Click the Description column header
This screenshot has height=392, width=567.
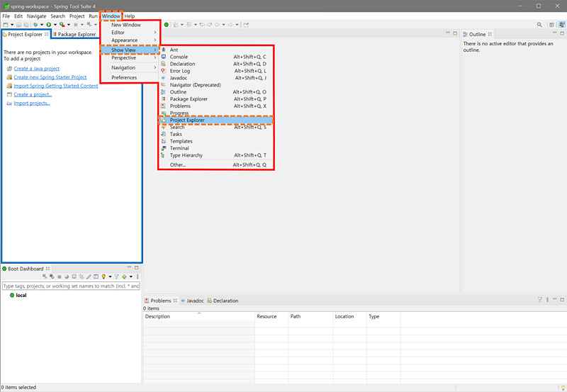[x=199, y=316]
